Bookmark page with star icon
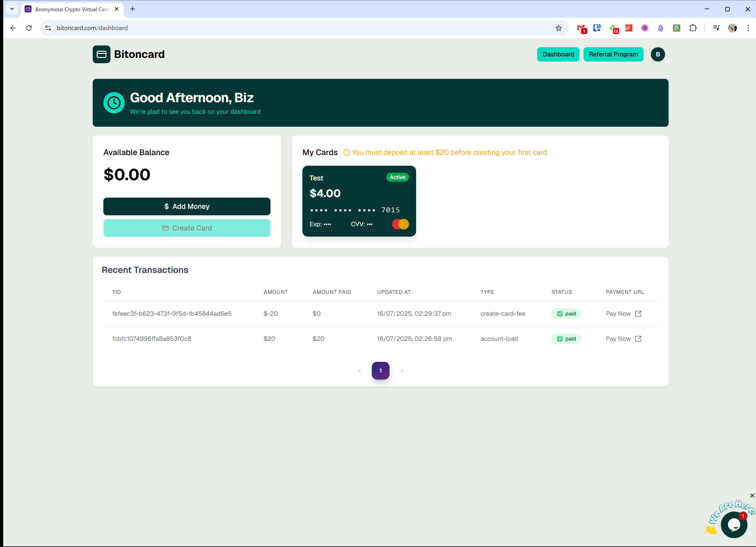The width and height of the screenshot is (756, 547). click(x=558, y=28)
